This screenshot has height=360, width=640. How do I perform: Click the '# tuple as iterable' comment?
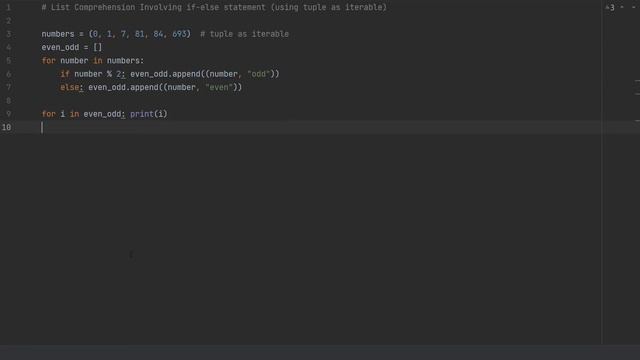tap(244, 34)
